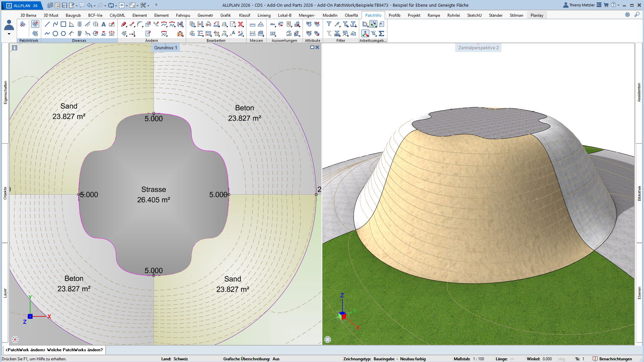Click the Maßstab 1:100 scale field
The width and height of the screenshot is (644, 362).
[x=479, y=359]
